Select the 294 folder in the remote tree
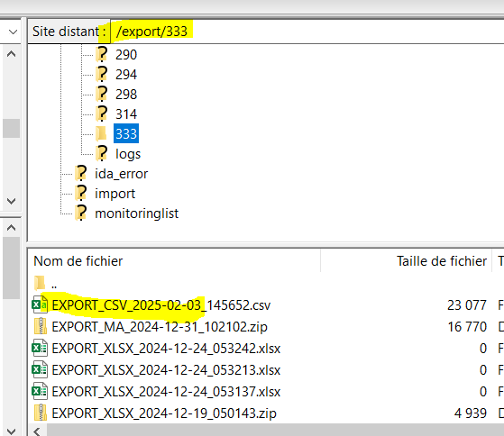This screenshot has width=504, height=436. point(126,75)
